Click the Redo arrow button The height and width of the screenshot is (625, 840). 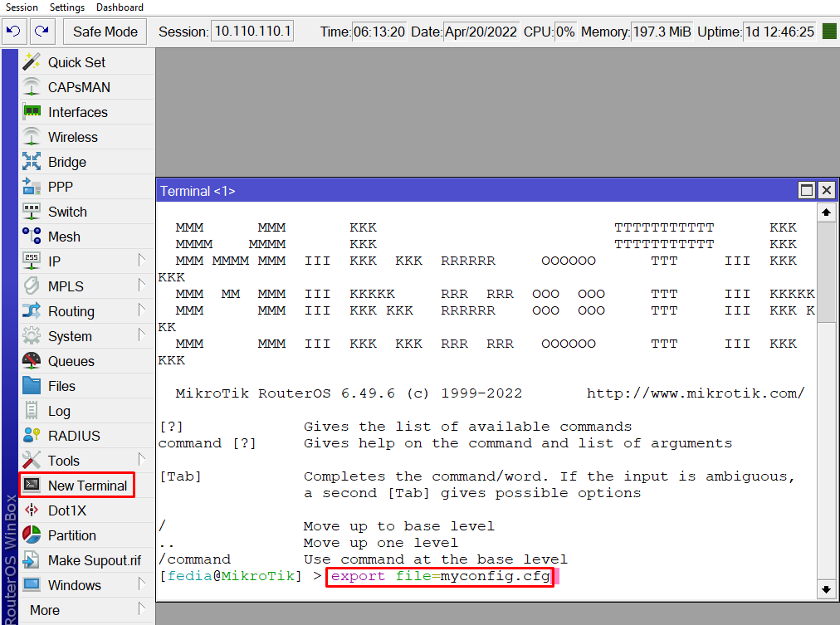pos(42,32)
